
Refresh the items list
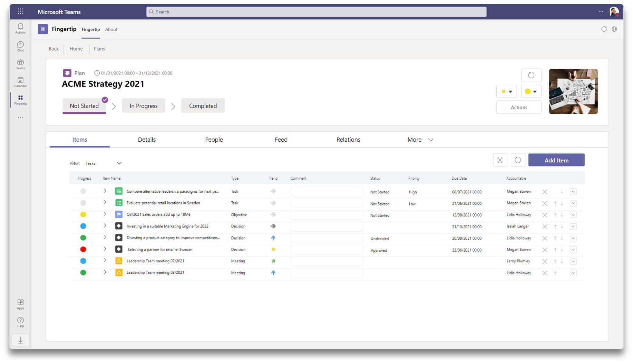click(x=518, y=160)
